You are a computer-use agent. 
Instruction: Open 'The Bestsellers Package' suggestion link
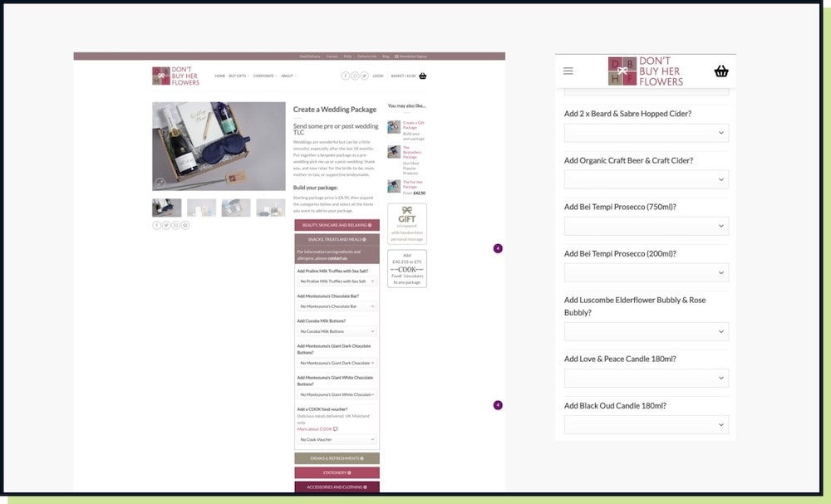click(412, 153)
